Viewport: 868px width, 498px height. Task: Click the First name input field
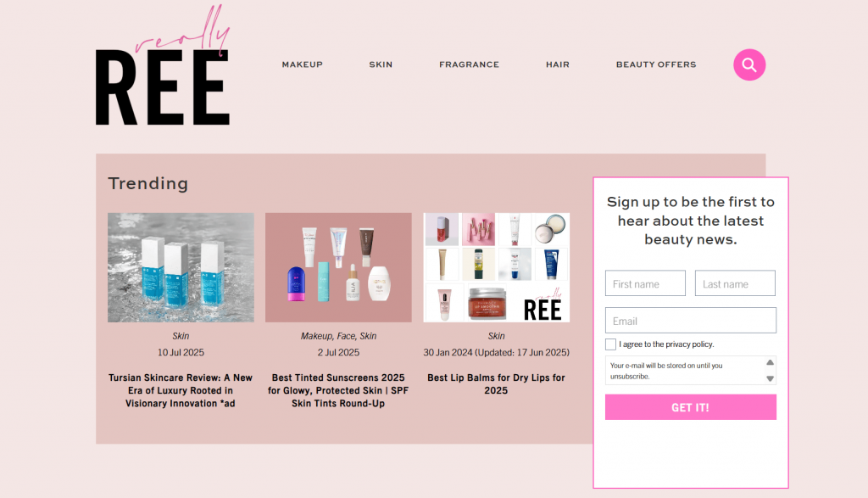(x=645, y=283)
